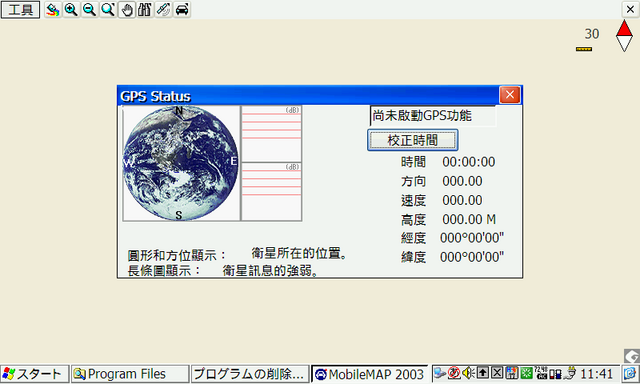Click the upper signal strength dB chart
The width and height of the screenshot is (640, 384).
point(271,134)
